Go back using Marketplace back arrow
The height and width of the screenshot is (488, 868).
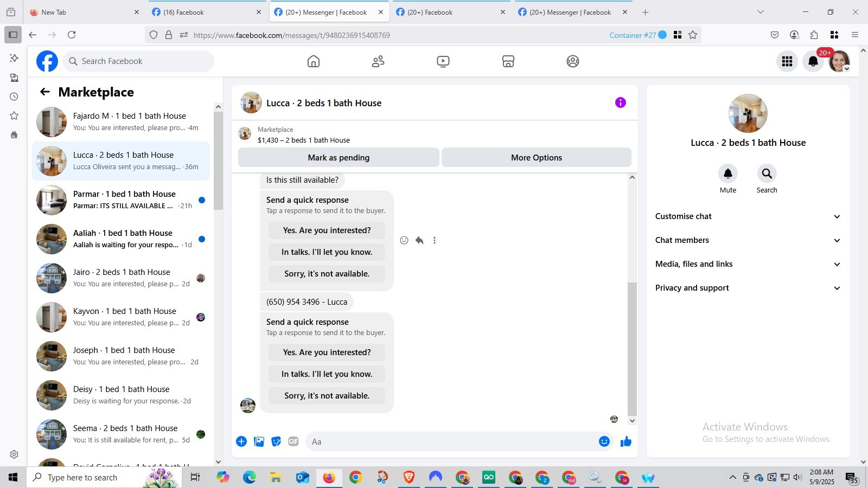[45, 92]
